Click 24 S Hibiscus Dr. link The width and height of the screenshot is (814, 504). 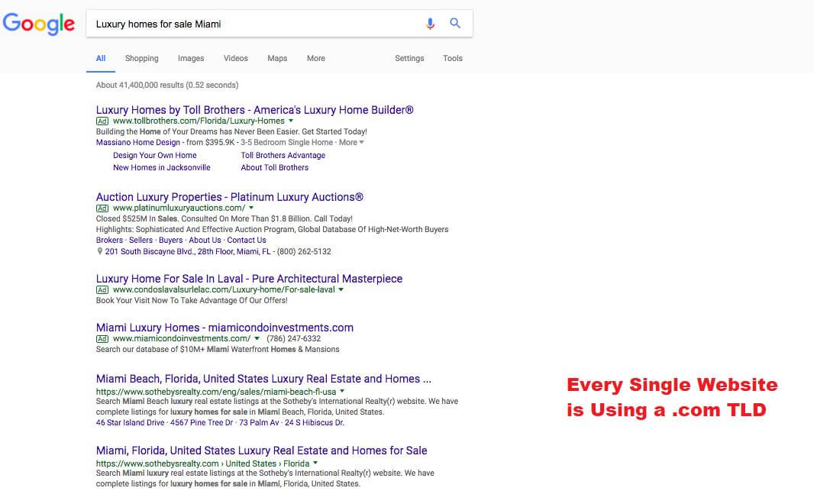315,422
